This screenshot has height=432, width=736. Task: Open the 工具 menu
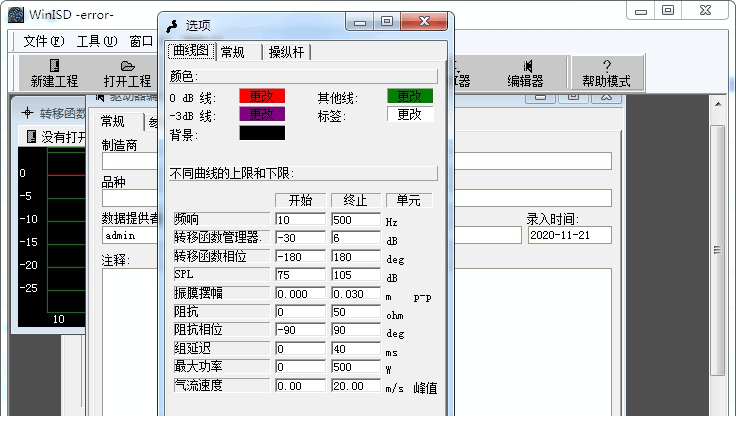point(97,41)
